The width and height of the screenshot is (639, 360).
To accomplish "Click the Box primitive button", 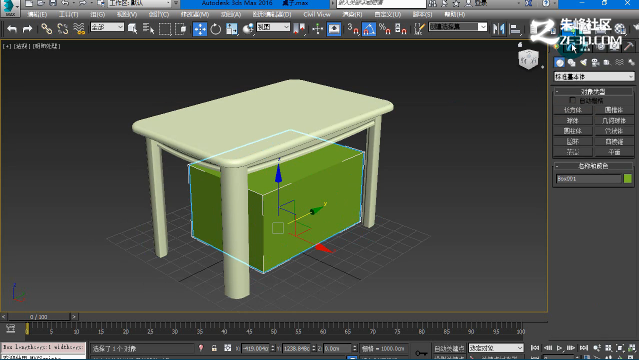I will pyautogui.click(x=573, y=110).
